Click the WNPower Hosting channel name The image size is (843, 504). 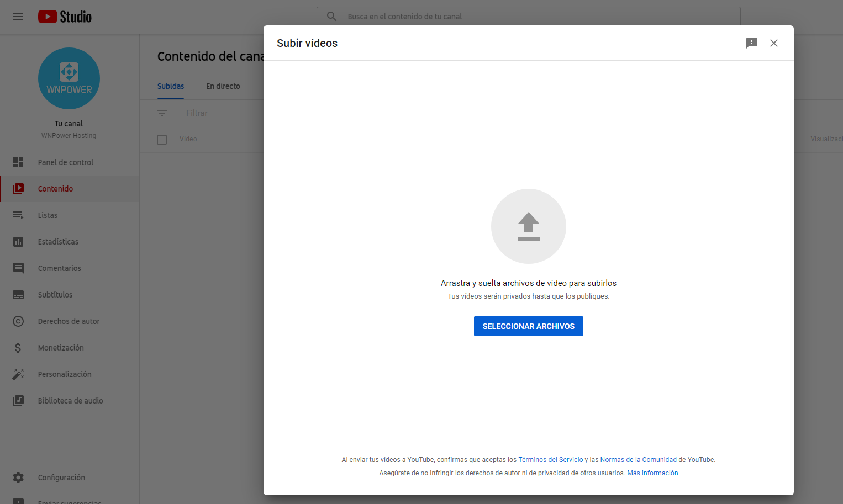(69, 136)
